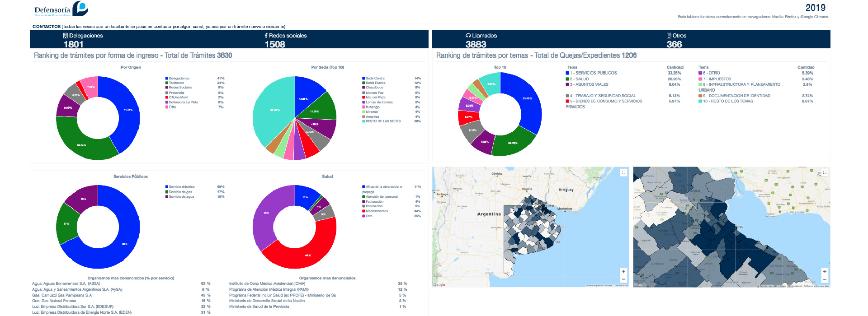This screenshot has height=316, width=868.
Task: Open fullscreen on the Buenos Aires zoomed map
Action: click(x=825, y=172)
